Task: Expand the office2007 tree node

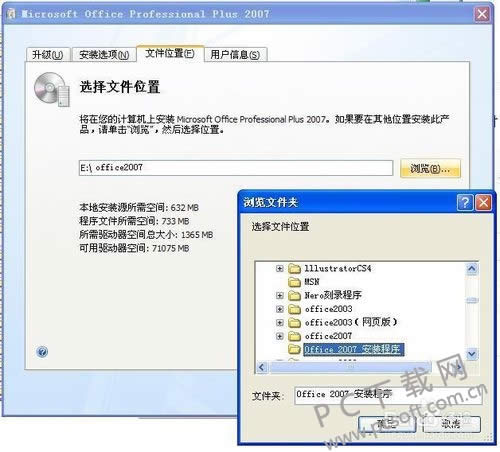Action: tap(280, 336)
